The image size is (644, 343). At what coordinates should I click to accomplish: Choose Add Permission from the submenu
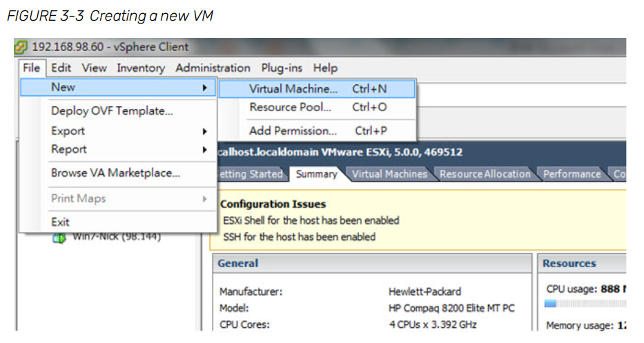tap(293, 131)
